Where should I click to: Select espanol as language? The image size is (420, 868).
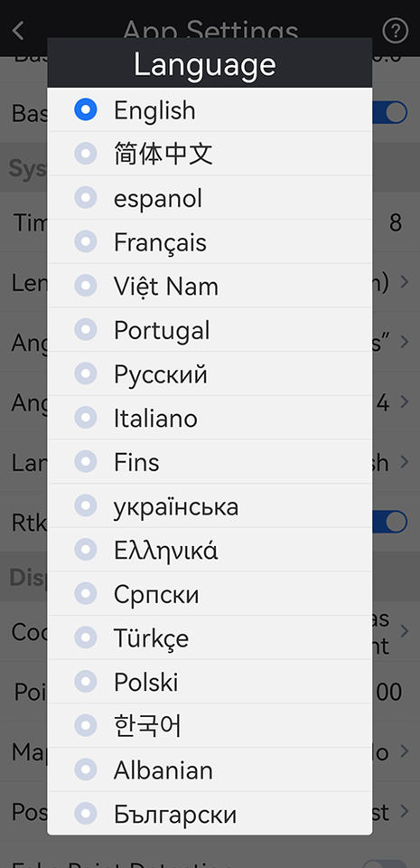(x=210, y=198)
